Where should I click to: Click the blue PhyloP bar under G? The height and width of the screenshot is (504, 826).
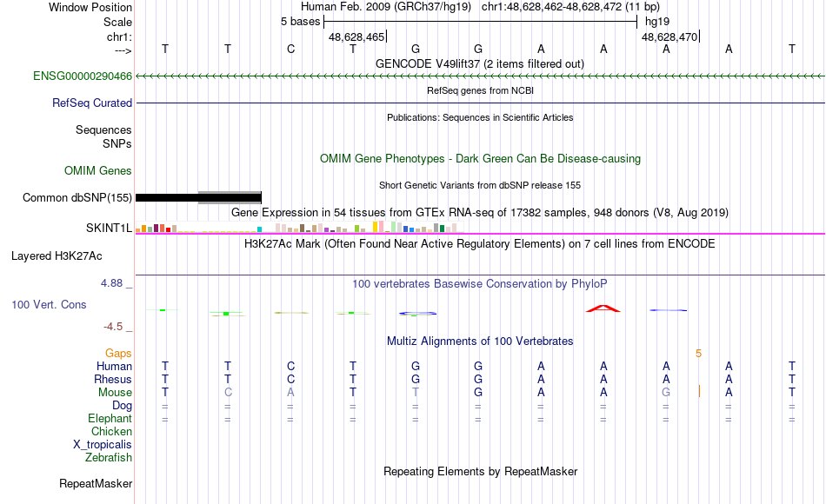[x=417, y=314]
